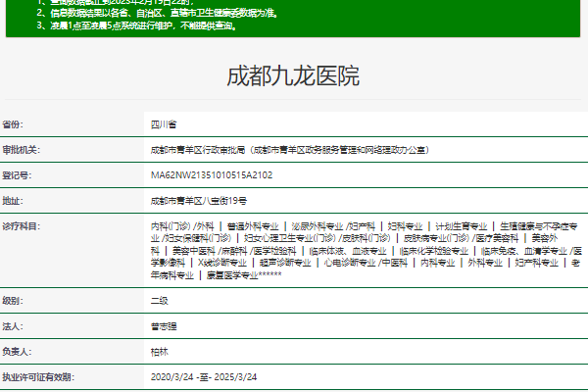Click the 审批机关 label
The width and height of the screenshot is (588, 392).
click(x=21, y=150)
